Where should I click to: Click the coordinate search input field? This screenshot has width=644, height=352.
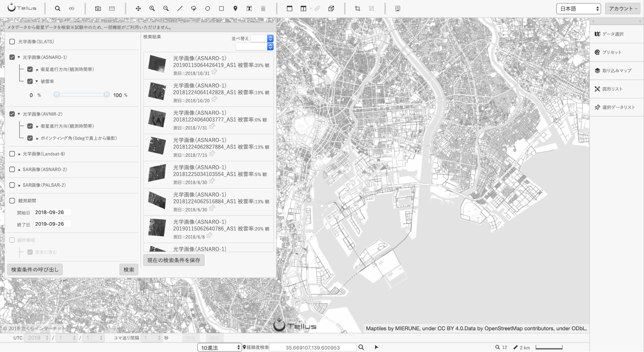[x=312, y=347]
